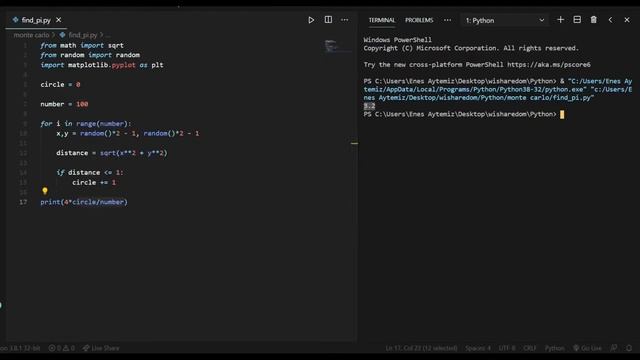
Task: Click the aka.ms/pscore6 link in terminal
Action: (x=549, y=64)
